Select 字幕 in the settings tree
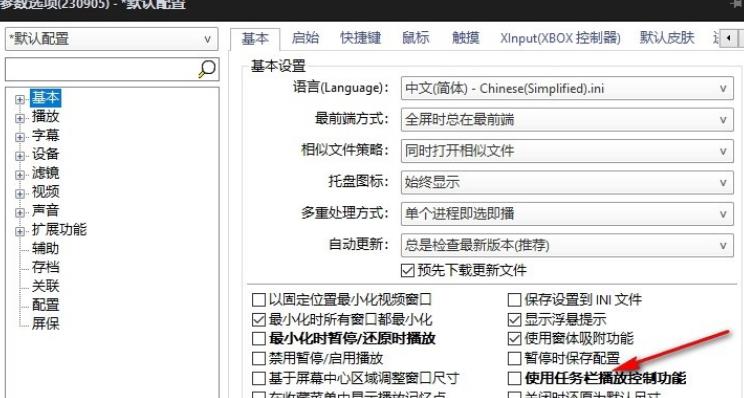 pos(46,135)
